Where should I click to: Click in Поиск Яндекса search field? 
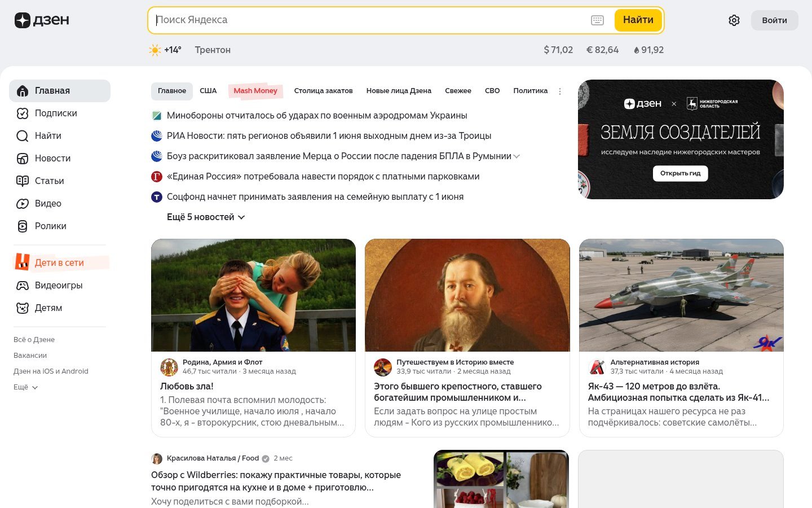click(369, 20)
